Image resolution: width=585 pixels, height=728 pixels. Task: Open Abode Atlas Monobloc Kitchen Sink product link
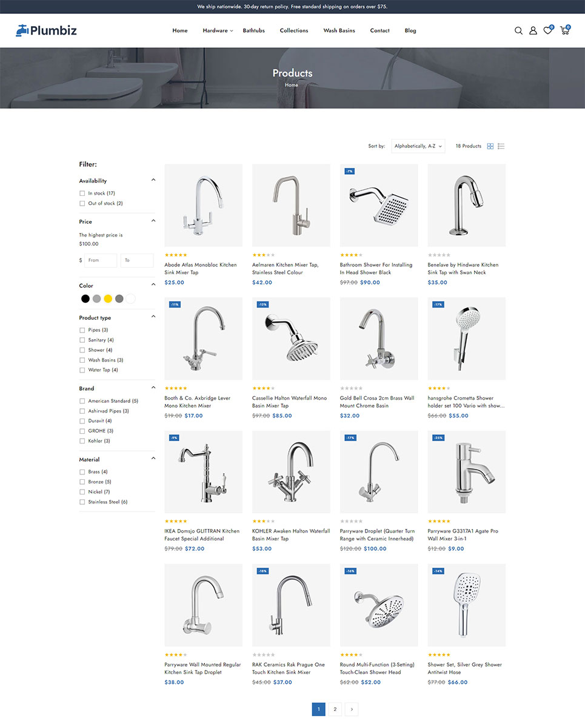point(201,269)
